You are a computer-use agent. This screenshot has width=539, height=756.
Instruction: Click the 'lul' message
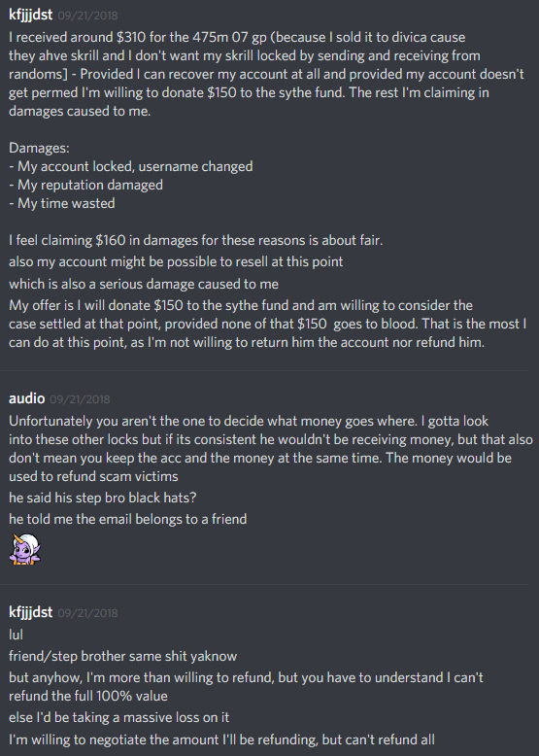[x=16, y=635]
